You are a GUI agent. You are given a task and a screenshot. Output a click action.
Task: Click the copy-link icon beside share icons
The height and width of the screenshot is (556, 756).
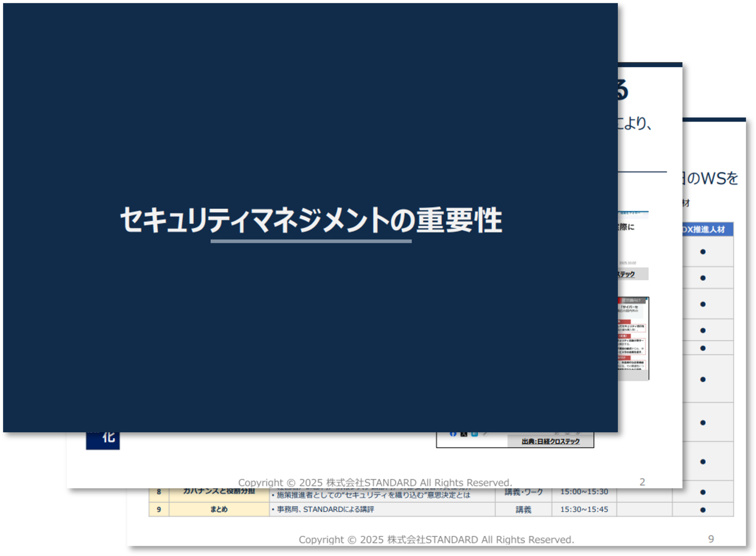(485, 434)
